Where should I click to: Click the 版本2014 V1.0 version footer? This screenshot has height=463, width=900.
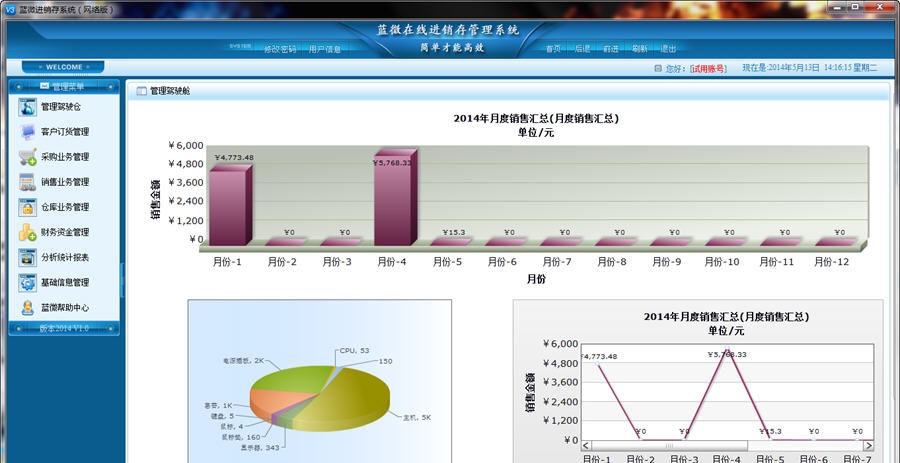64,328
